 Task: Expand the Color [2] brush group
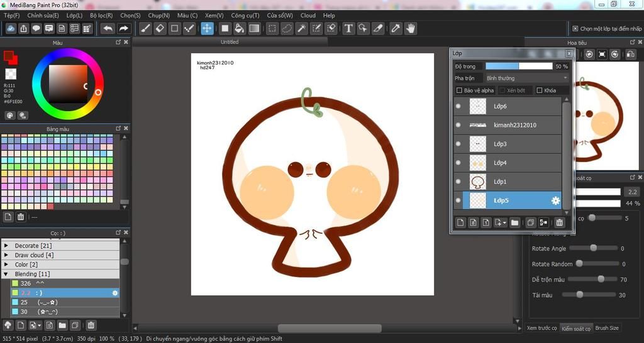point(6,264)
